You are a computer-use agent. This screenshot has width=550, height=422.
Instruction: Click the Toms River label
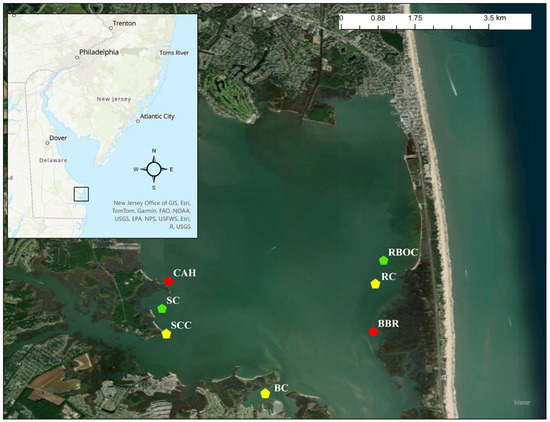pyautogui.click(x=174, y=53)
